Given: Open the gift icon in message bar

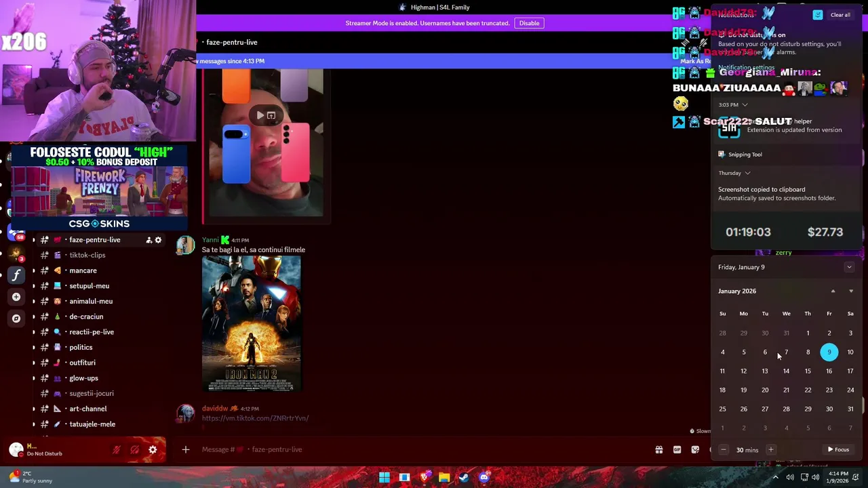Looking at the screenshot, I should coord(658,449).
